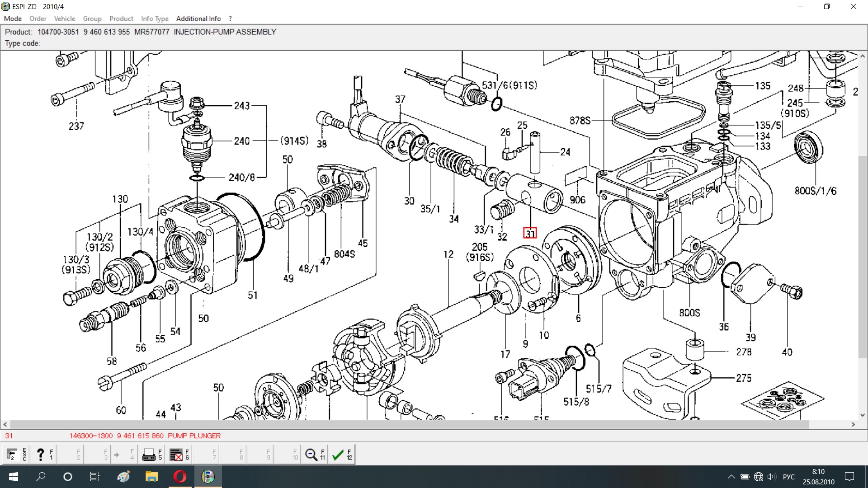The image size is (868, 488).
Task: Zoom out with the F11 magnifier
Action: coord(311,455)
